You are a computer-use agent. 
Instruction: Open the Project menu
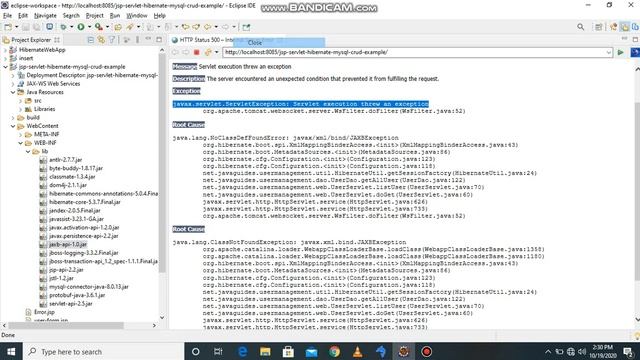pyautogui.click(x=95, y=16)
